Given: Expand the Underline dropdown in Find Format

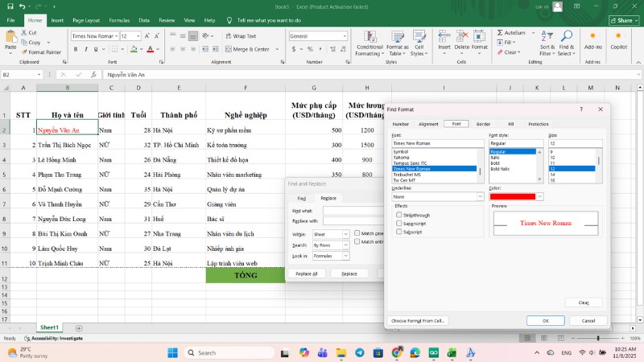Looking at the screenshot, I should click(481, 196).
